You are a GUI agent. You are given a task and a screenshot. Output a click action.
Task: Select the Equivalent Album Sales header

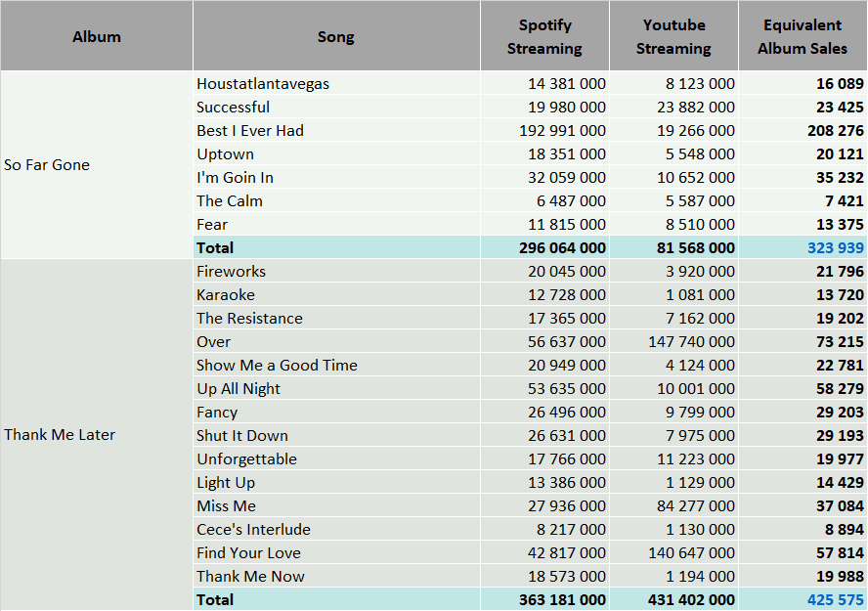(x=803, y=36)
